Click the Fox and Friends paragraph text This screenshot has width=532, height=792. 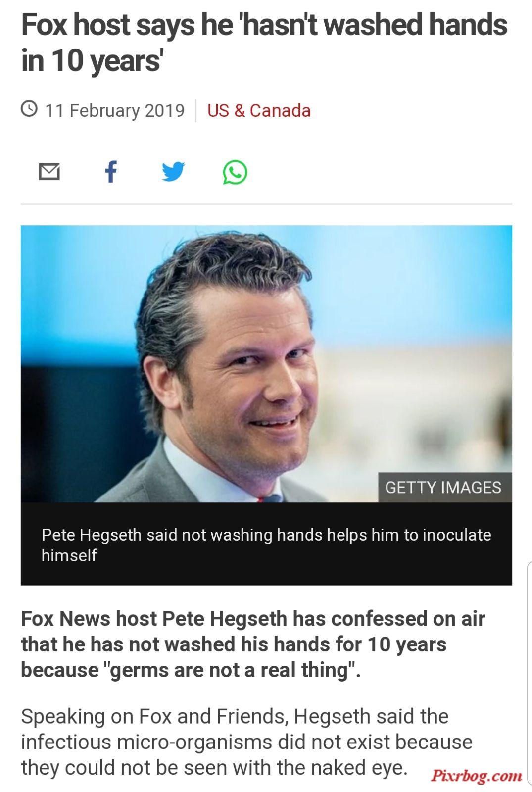click(246, 742)
